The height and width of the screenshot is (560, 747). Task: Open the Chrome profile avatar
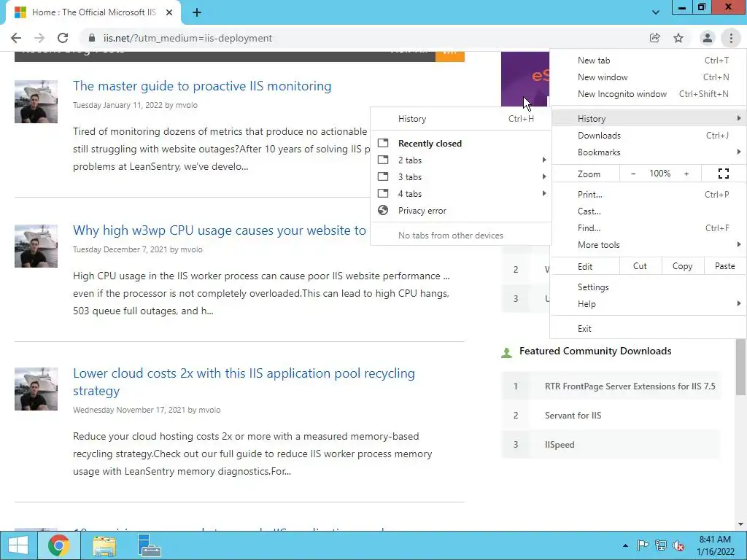708,38
